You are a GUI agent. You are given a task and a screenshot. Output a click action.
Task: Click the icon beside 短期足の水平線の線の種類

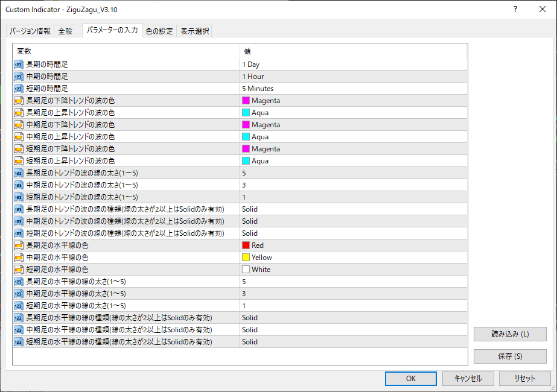19,343
